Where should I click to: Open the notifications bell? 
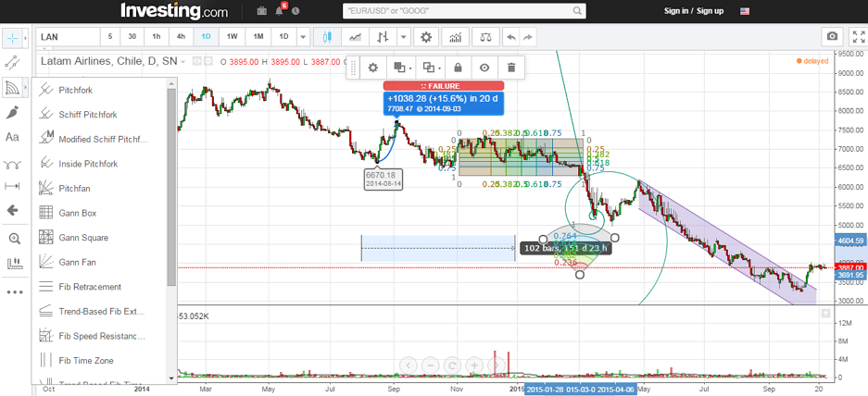[x=280, y=10]
